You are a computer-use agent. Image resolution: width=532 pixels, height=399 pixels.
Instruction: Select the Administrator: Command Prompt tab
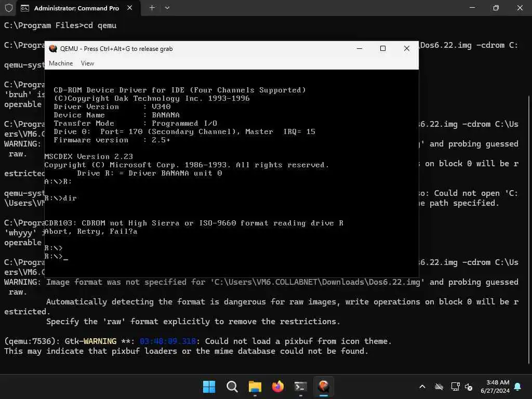[77, 8]
